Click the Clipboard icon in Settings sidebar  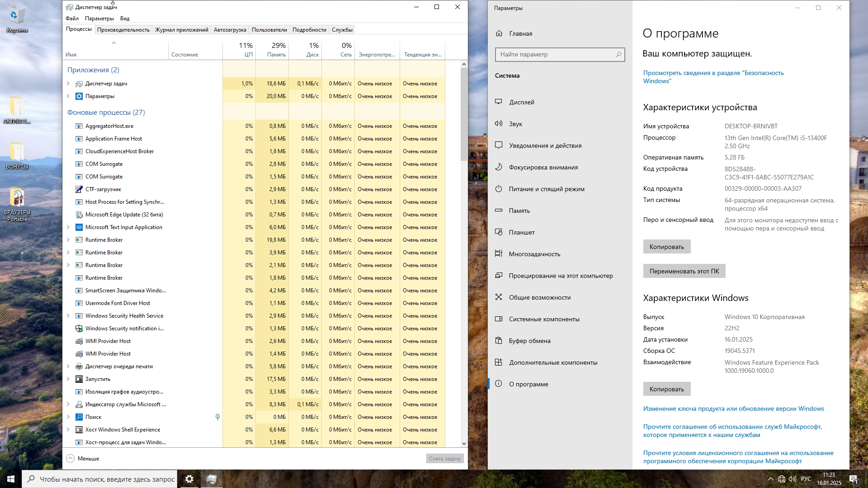pyautogui.click(x=499, y=340)
